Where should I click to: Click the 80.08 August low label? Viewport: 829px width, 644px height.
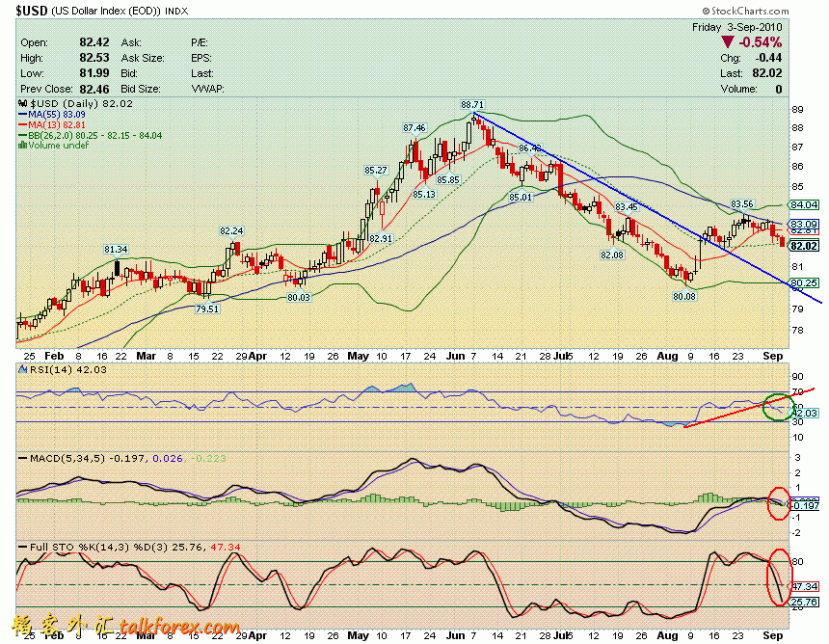coord(684,297)
